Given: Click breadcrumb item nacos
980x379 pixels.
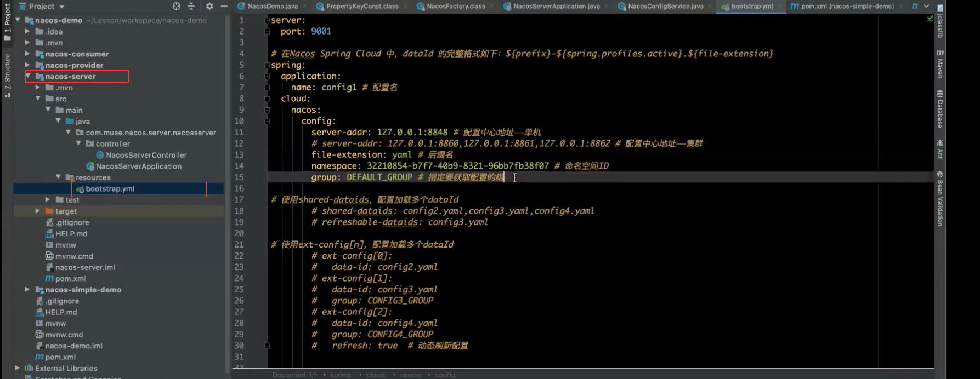Looking at the screenshot, I should 411,375.
